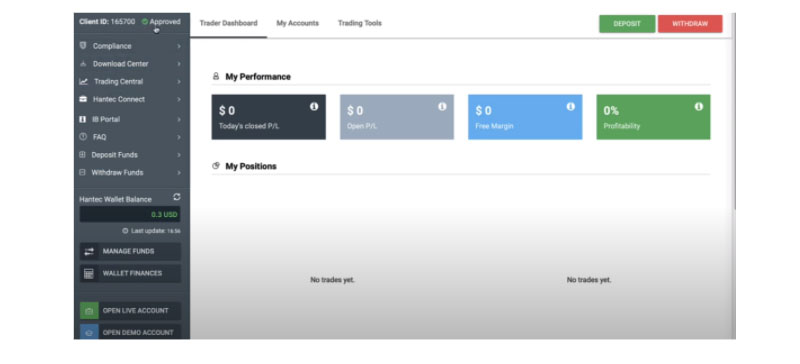Show info for Profitability card
Image resolution: width=800 pixels, height=364 pixels.
point(698,106)
